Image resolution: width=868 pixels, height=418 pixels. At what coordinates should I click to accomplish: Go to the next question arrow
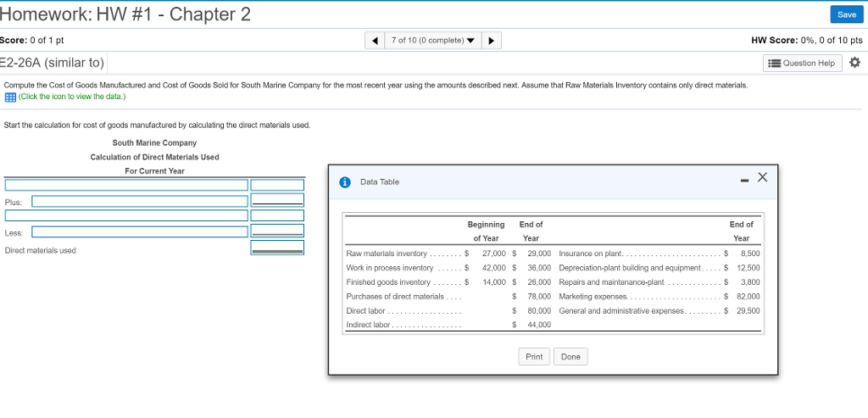point(492,41)
